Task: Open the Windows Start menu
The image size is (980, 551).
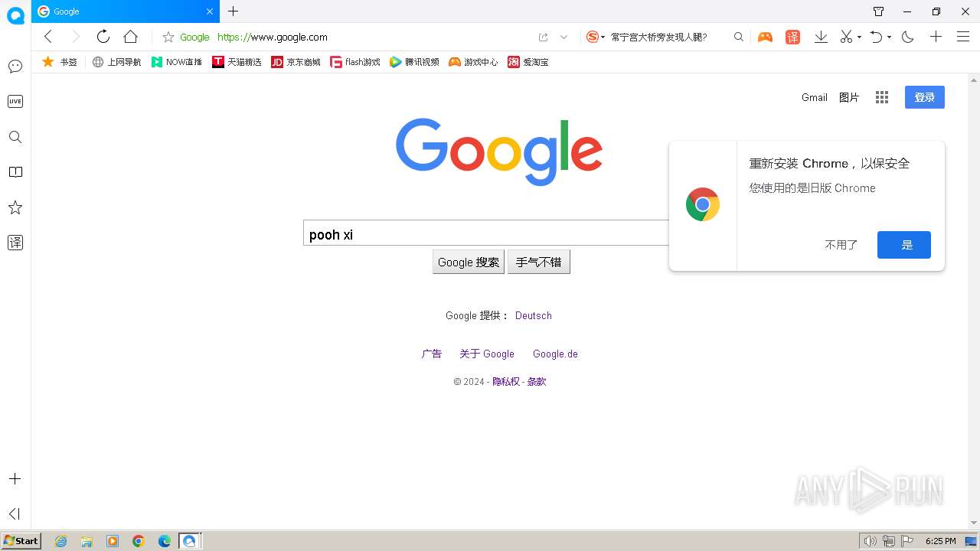Action: pyautogui.click(x=21, y=540)
